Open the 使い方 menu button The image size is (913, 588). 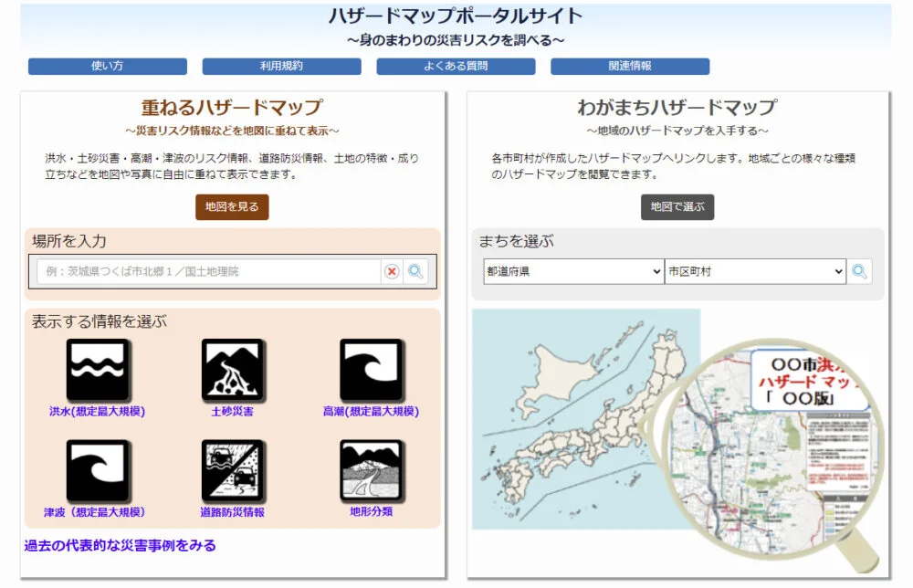tap(108, 66)
